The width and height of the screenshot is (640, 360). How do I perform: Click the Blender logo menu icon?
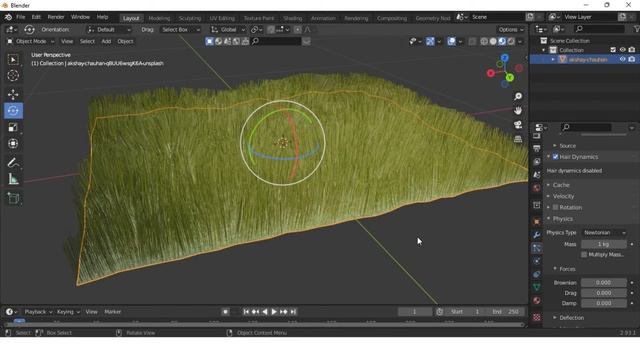coord(8,17)
